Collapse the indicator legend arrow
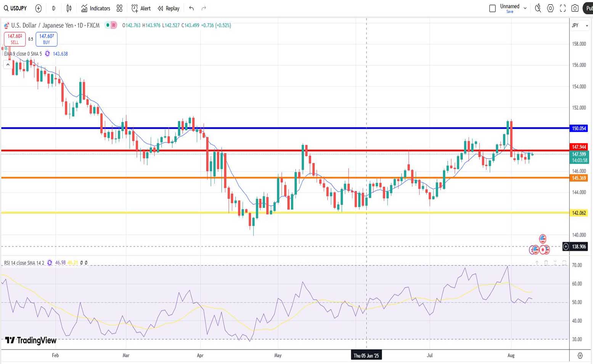 pyautogui.click(x=8, y=65)
